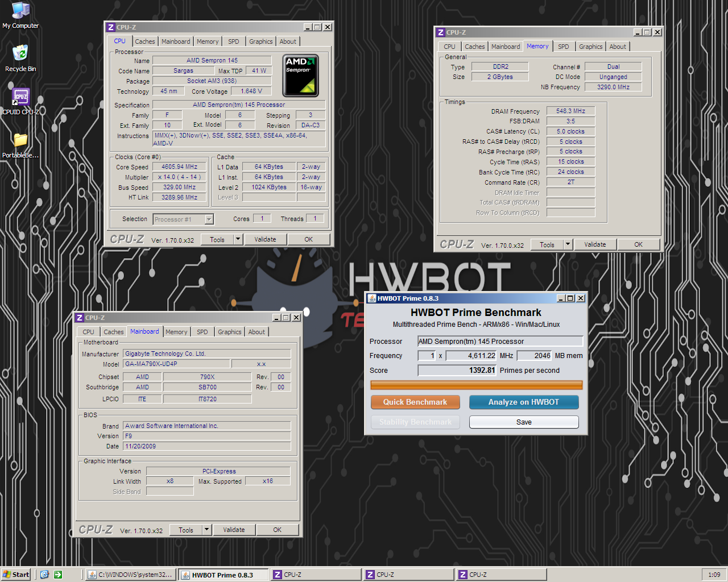This screenshot has width=728, height=582.
Task: Click CPU-Z title icon in Memory window
Action: click(x=441, y=32)
